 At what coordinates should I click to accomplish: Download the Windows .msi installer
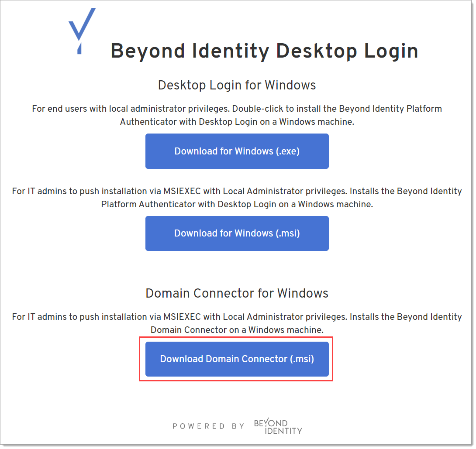pyautogui.click(x=237, y=233)
